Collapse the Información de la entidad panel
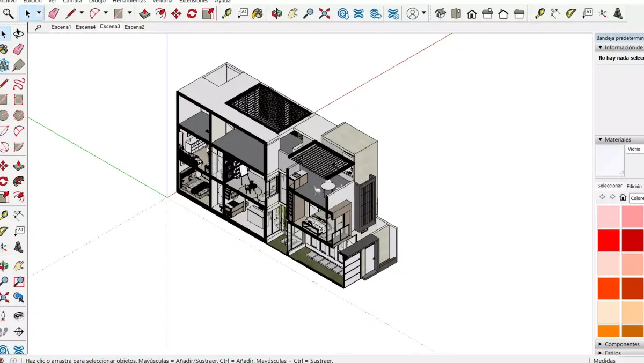Image resolution: width=644 pixels, height=363 pixels. 601,48
